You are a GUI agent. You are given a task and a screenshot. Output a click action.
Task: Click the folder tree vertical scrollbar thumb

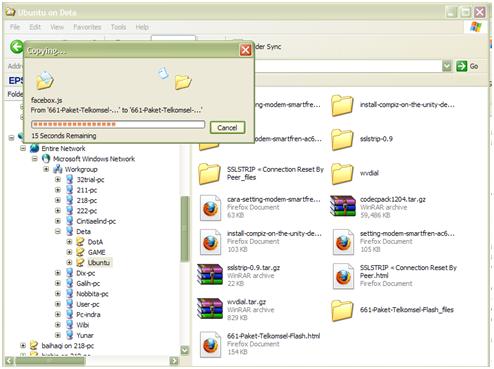coord(184,229)
